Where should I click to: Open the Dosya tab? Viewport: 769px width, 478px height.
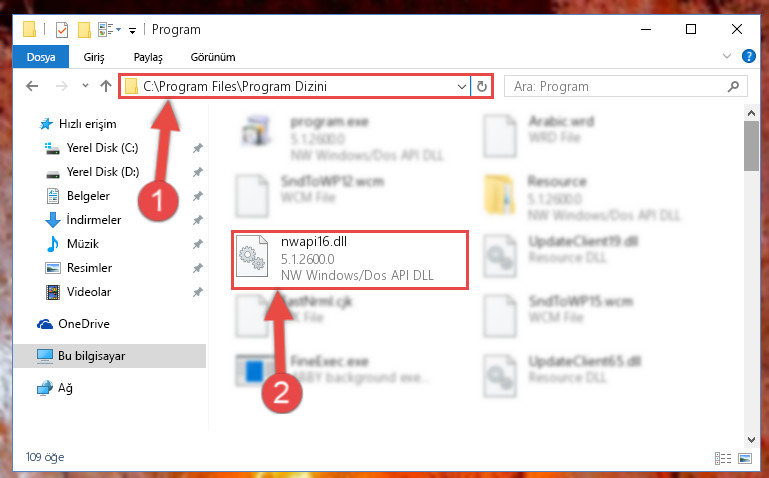pyautogui.click(x=41, y=57)
